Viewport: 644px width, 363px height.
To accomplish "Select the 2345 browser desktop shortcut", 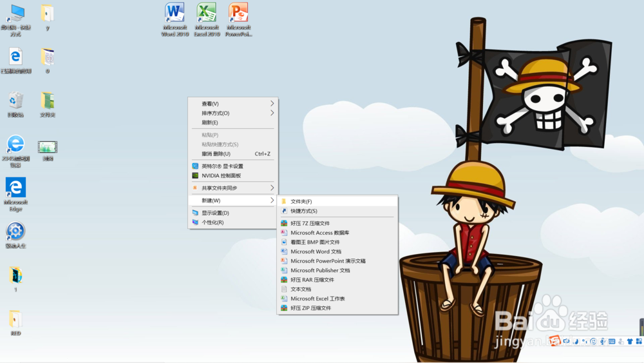I will pos(15,152).
